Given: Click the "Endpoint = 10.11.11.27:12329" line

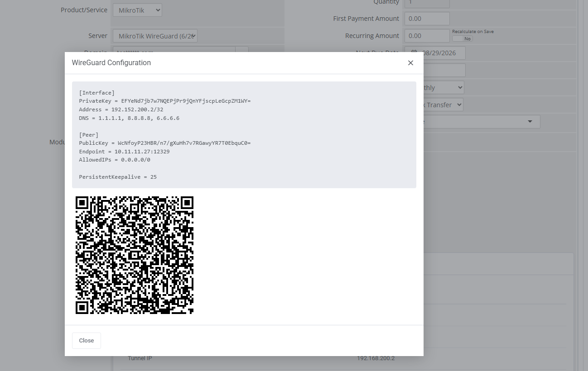Looking at the screenshot, I should point(124,152).
